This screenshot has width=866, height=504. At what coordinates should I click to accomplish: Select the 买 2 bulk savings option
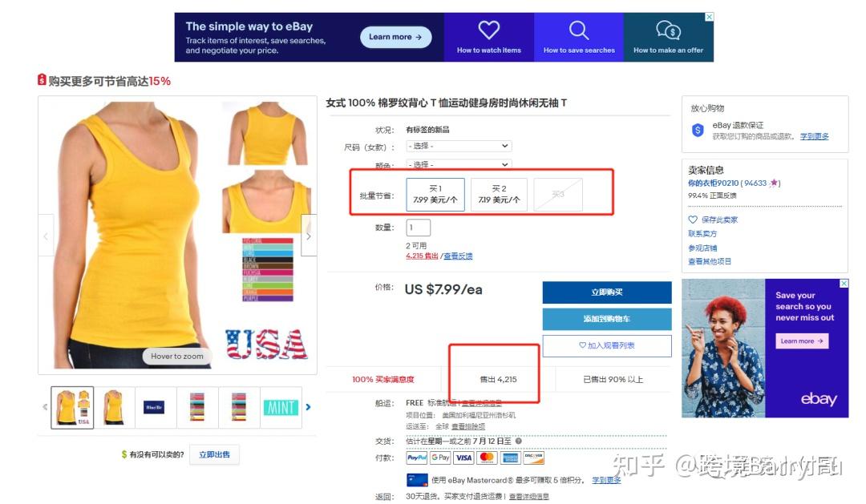coord(500,195)
